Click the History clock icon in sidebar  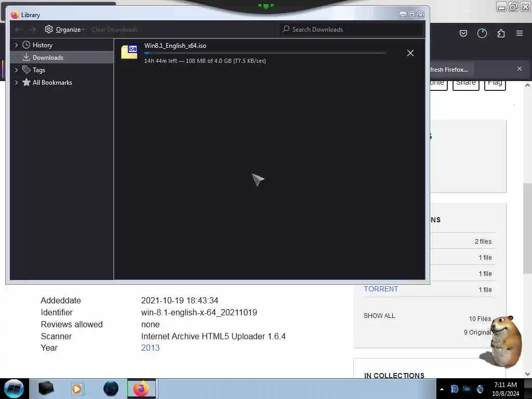point(26,45)
